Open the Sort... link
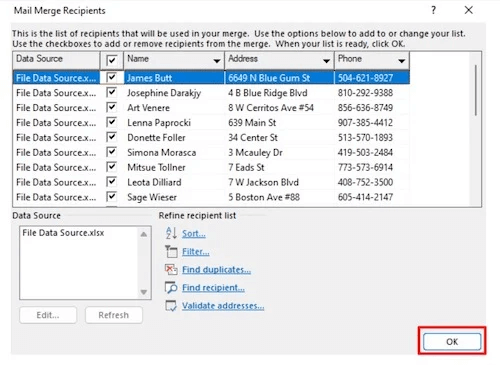 coord(194,234)
